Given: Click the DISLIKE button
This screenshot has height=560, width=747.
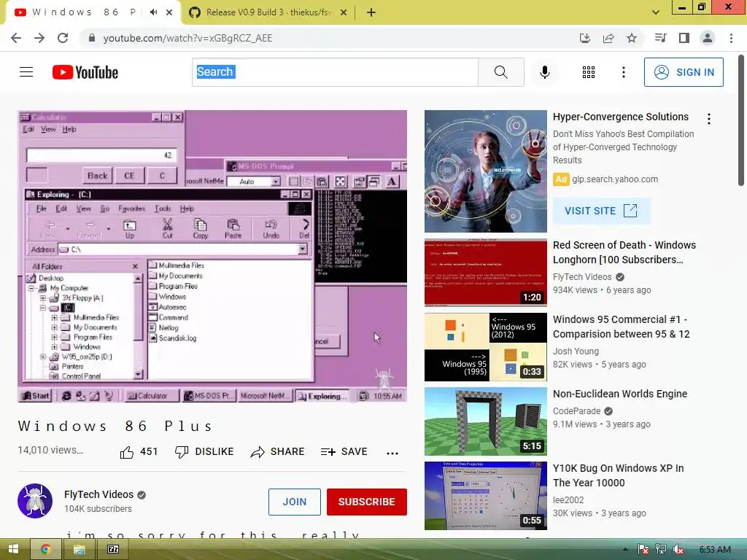Looking at the screenshot, I should coord(204,451).
